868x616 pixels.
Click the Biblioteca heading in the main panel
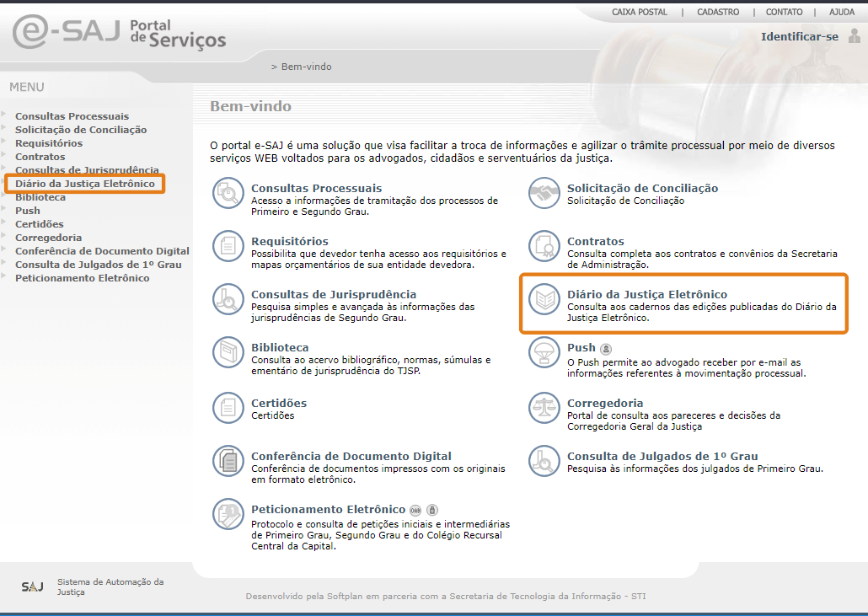[x=280, y=347]
